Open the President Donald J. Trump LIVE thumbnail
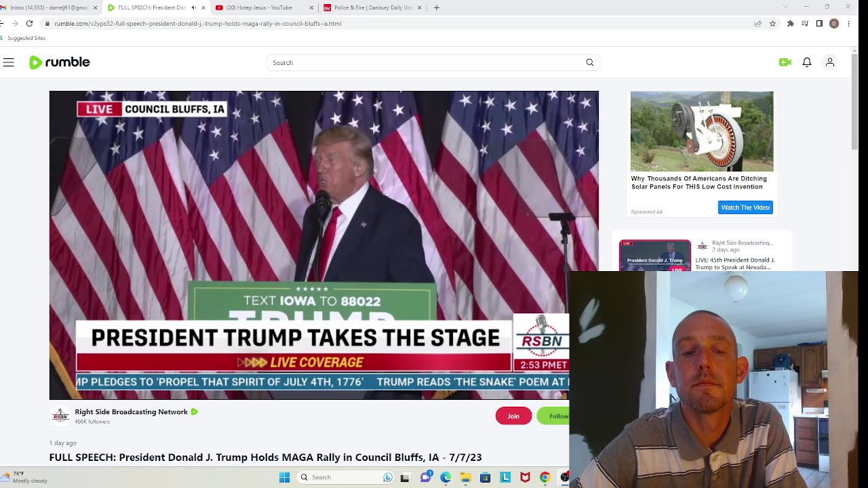This screenshot has height=488, width=868. coord(655,256)
